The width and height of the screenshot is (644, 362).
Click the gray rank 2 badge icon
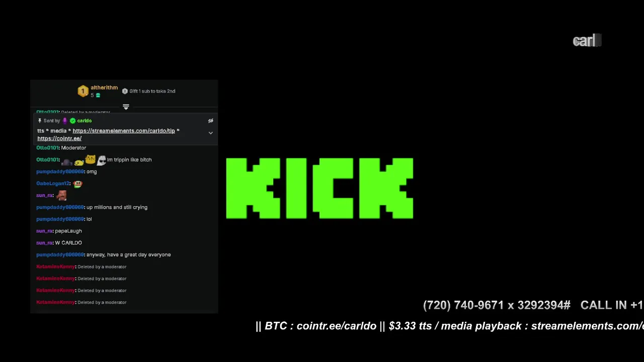point(125,91)
